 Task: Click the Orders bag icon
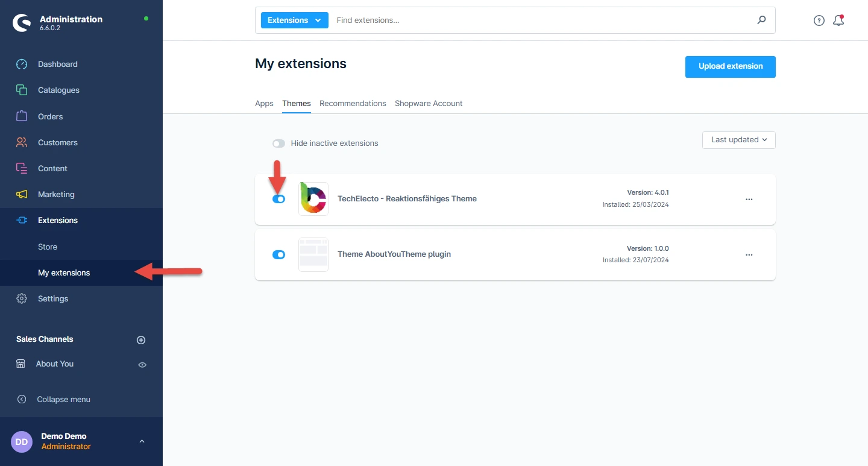[x=22, y=116]
